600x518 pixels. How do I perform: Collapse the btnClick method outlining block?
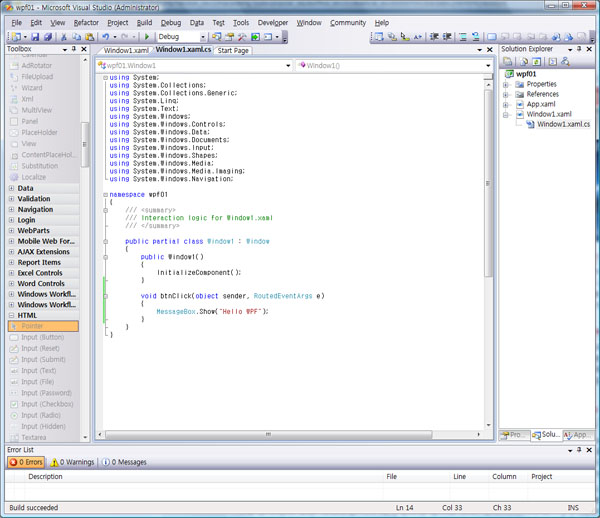pyautogui.click(x=105, y=296)
